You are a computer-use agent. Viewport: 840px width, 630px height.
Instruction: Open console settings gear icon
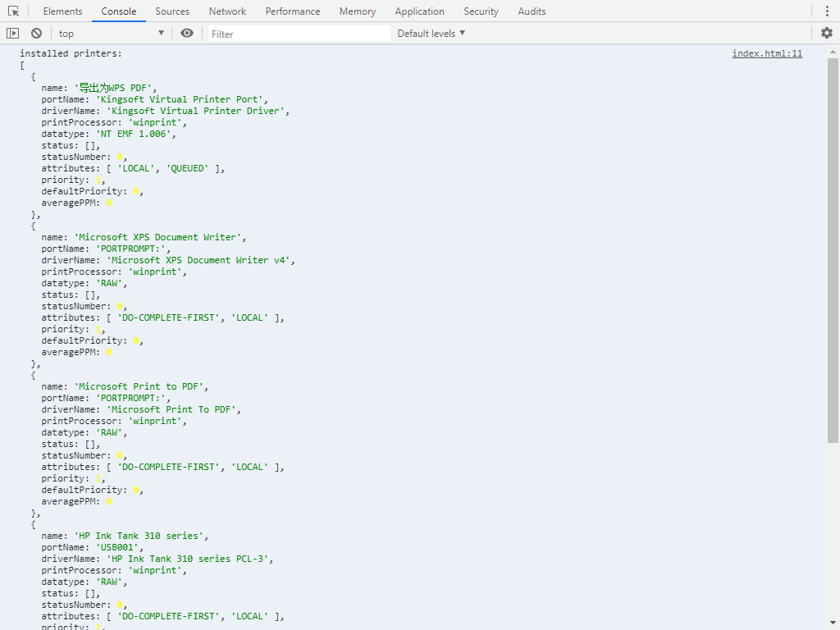pyautogui.click(x=827, y=33)
